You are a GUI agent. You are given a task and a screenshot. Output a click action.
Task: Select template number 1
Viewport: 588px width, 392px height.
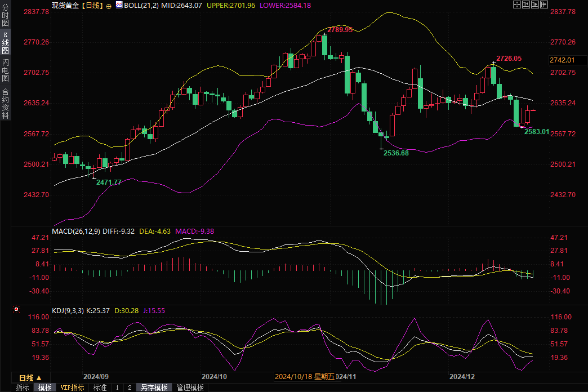click(117, 387)
